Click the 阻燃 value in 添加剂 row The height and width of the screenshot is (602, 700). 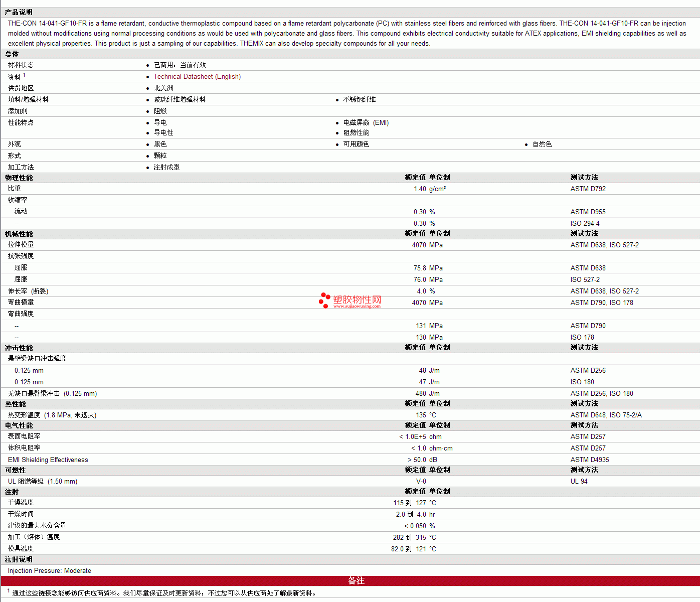(x=160, y=111)
